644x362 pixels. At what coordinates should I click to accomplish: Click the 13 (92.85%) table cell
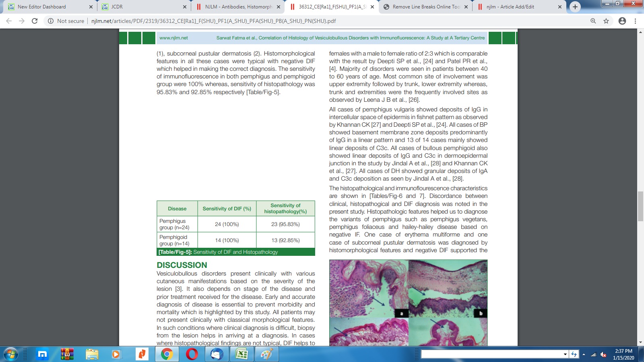pyautogui.click(x=285, y=241)
